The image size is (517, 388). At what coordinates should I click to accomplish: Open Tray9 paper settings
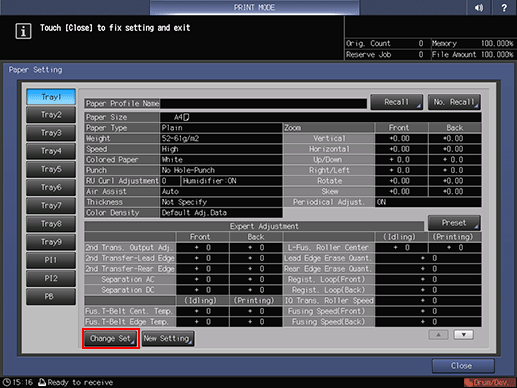(x=51, y=242)
